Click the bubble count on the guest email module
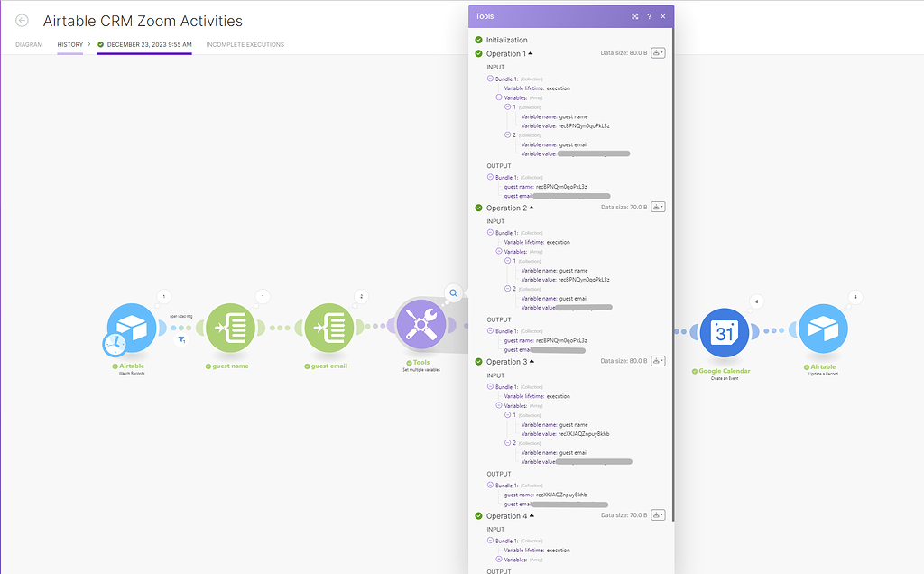 (x=361, y=296)
